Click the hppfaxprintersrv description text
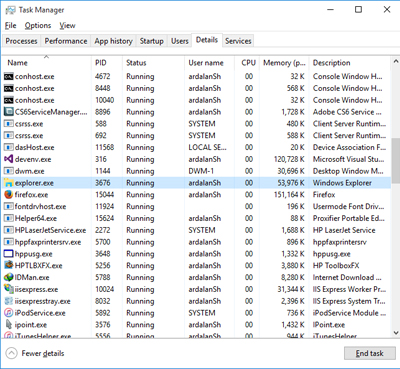 [339, 242]
